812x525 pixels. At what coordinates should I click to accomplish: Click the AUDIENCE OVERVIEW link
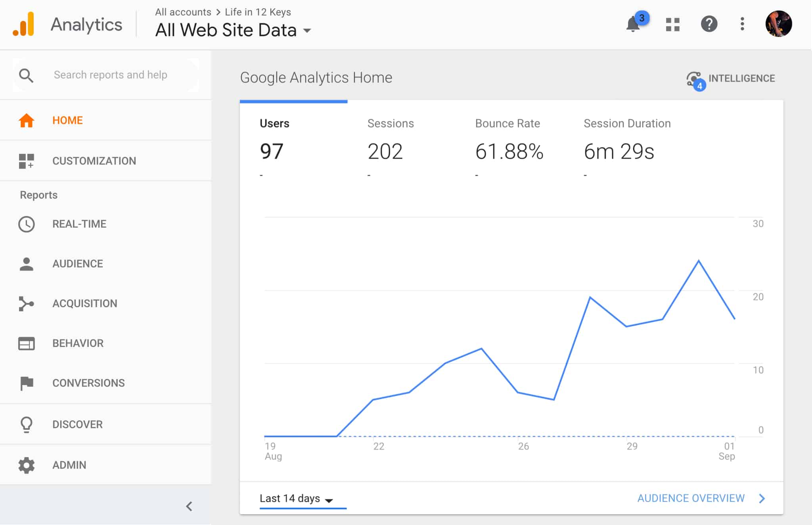coord(691,498)
